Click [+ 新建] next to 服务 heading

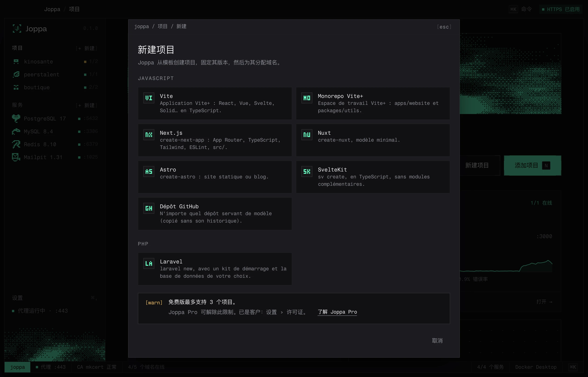point(87,106)
